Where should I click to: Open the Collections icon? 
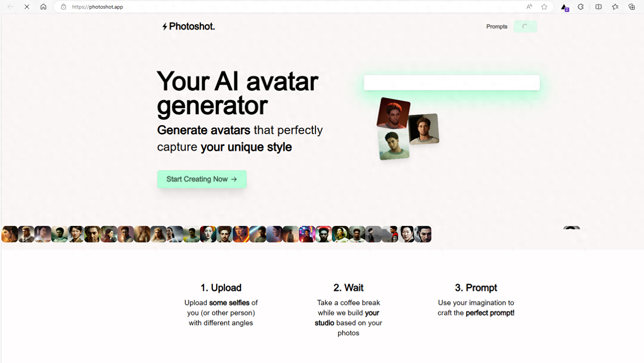tap(632, 7)
